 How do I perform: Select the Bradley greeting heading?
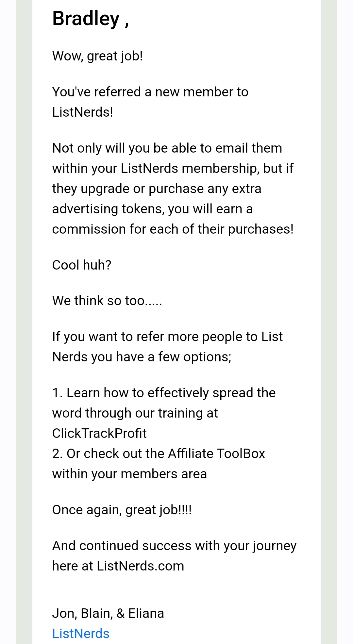point(91,19)
